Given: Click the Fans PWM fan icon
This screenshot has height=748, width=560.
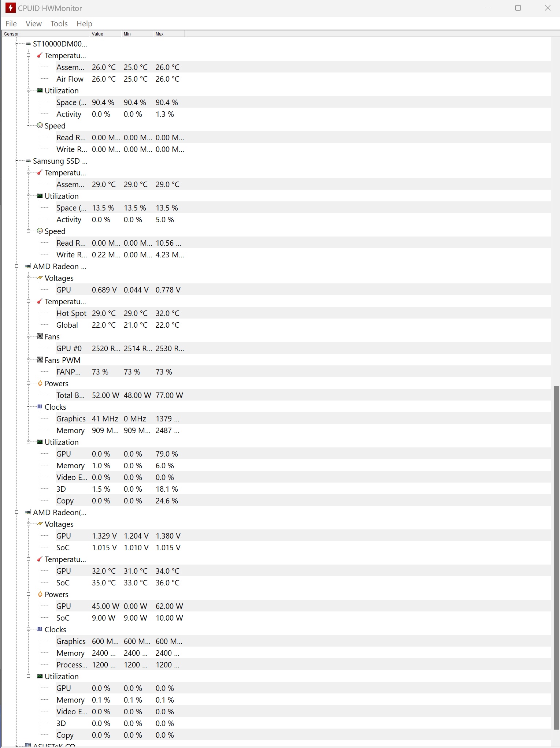Looking at the screenshot, I should click(x=40, y=360).
